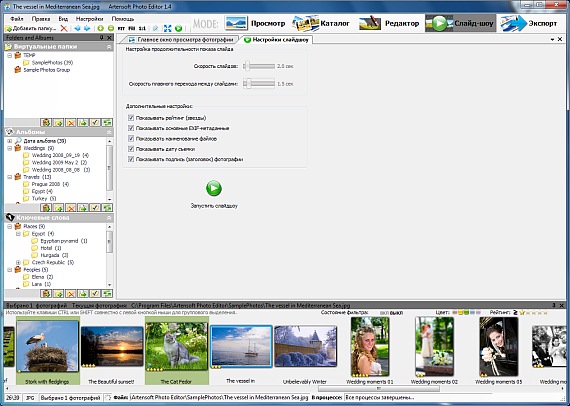Open the Настройки menu

click(x=89, y=19)
